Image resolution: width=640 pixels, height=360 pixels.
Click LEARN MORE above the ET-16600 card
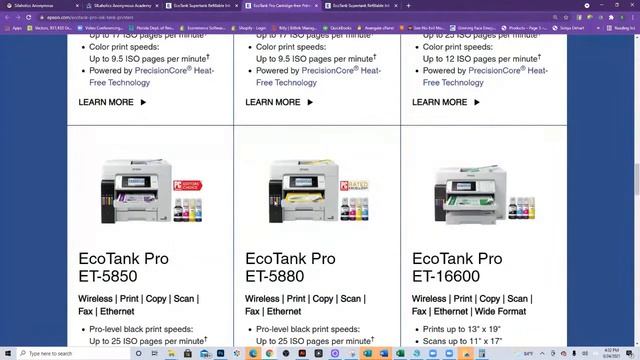click(x=446, y=102)
